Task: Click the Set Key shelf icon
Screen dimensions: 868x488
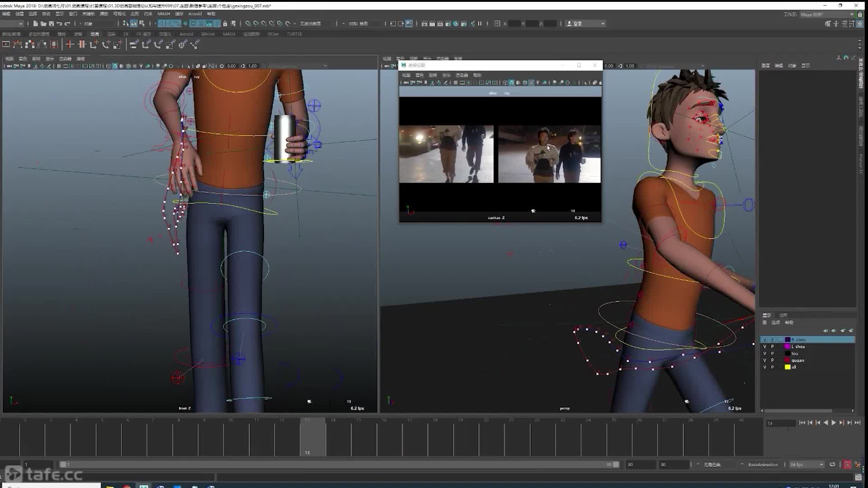Action: pyautogui.click(x=70, y=44)
